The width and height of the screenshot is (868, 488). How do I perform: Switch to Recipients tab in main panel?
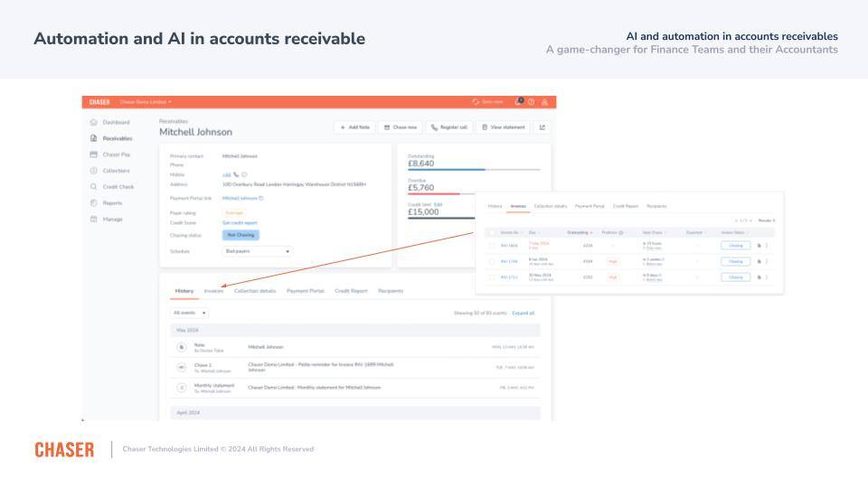tap(391, 291)
